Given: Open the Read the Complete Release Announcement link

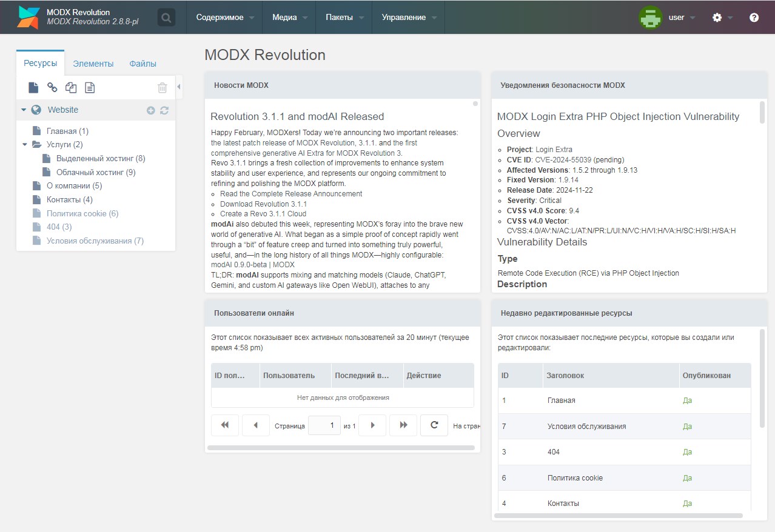Looking at the screenshot, I should 290,194.
